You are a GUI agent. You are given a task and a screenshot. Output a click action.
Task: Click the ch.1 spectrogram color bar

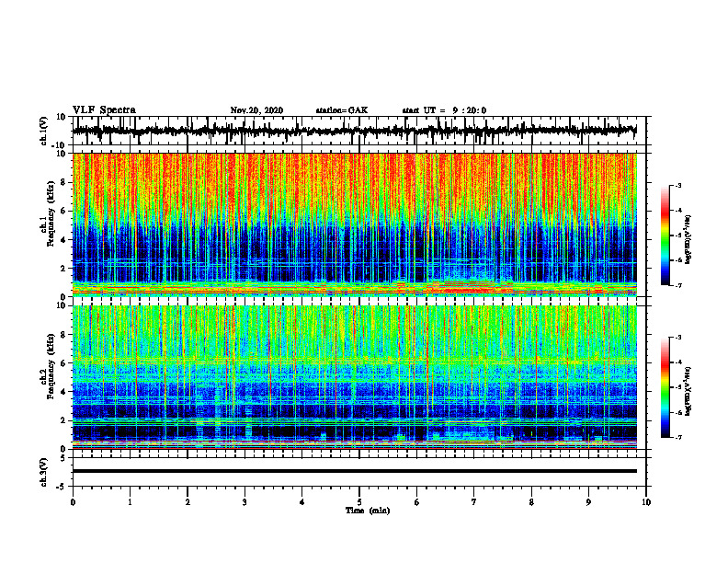point(665,236)
